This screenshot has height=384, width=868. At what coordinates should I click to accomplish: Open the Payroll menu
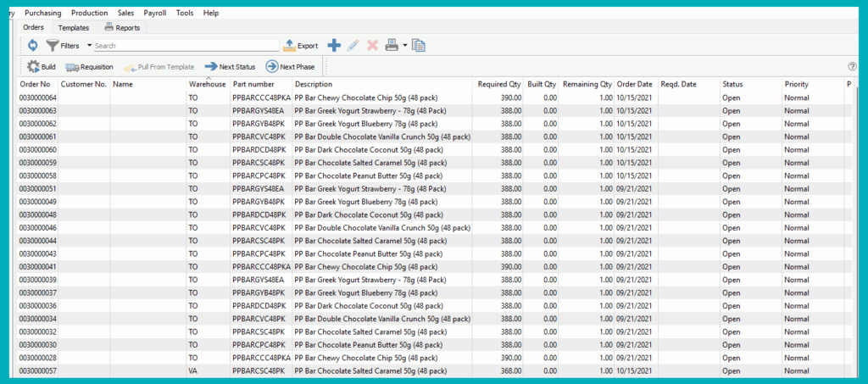click(x=155, y=13)
